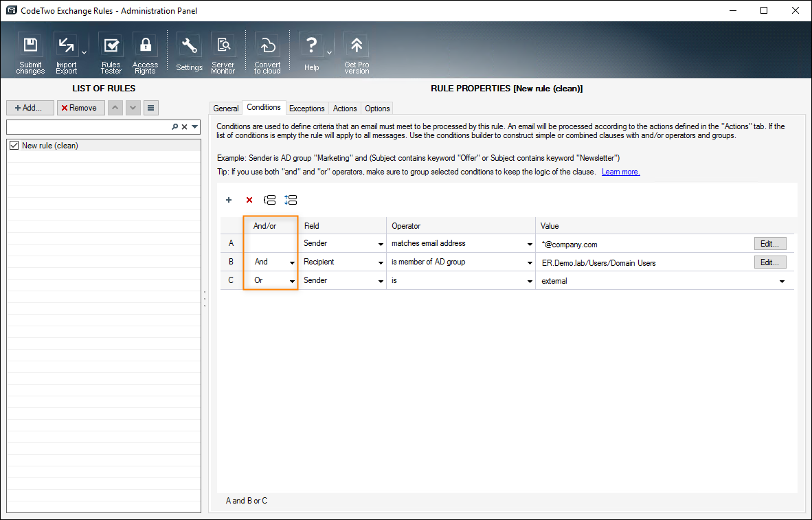812x520 pixels.
Task: Click Edit... for the Domain Users value
Action: tap(770, 262)
